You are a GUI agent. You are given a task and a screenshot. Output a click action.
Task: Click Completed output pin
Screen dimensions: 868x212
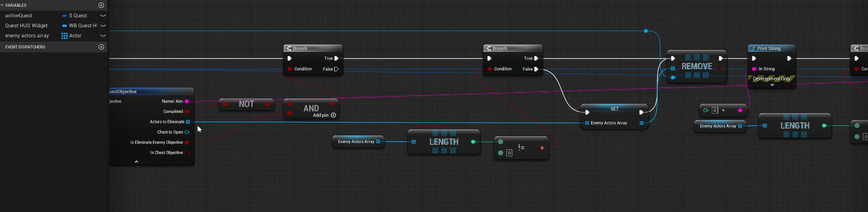tap(187, 112)
